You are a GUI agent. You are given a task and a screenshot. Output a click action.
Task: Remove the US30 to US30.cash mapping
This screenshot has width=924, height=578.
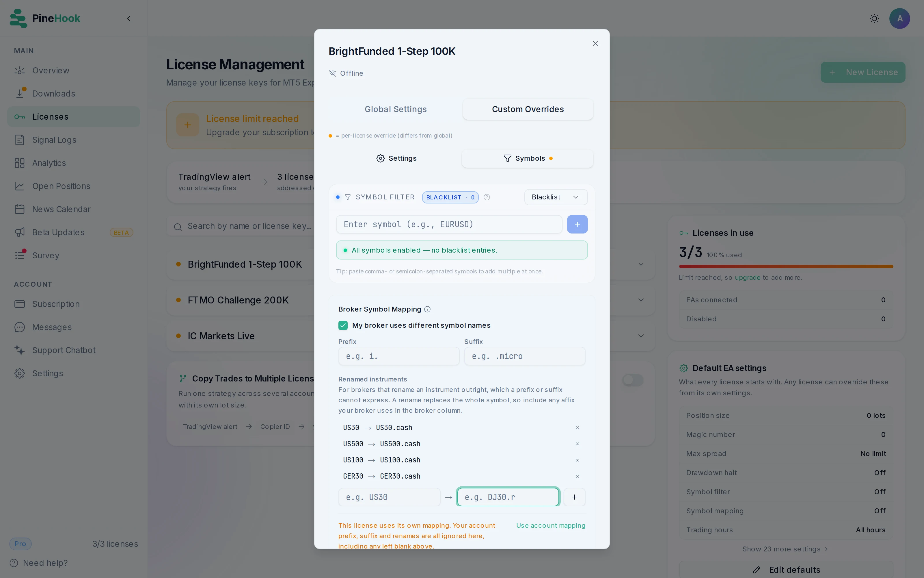tap(577, 428)
